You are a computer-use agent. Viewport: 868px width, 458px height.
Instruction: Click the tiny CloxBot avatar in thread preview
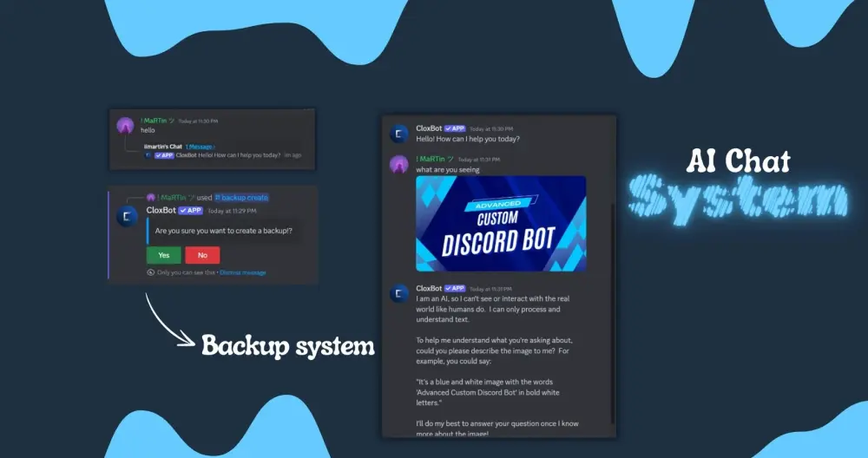click(x=148, y=155)
